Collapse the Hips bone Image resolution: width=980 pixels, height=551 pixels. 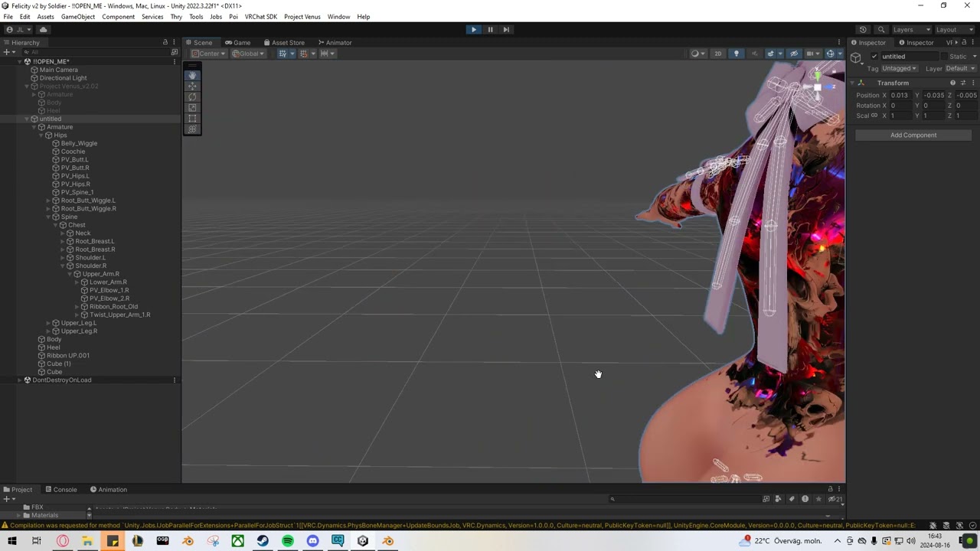tap(41, 135)
